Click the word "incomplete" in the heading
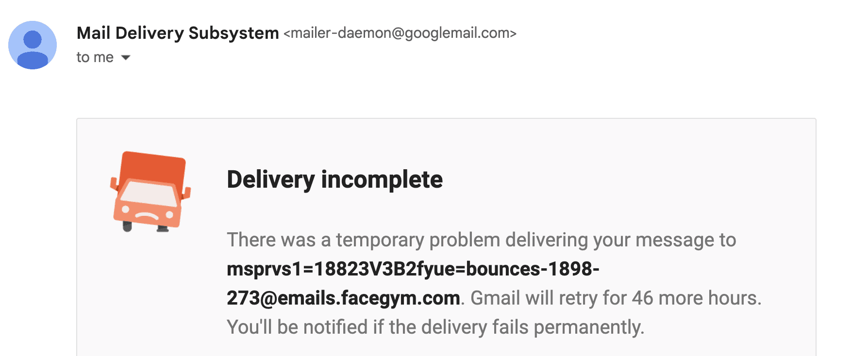Image resolution: width=868 pixels, height=356 pixels. (382, 179)
